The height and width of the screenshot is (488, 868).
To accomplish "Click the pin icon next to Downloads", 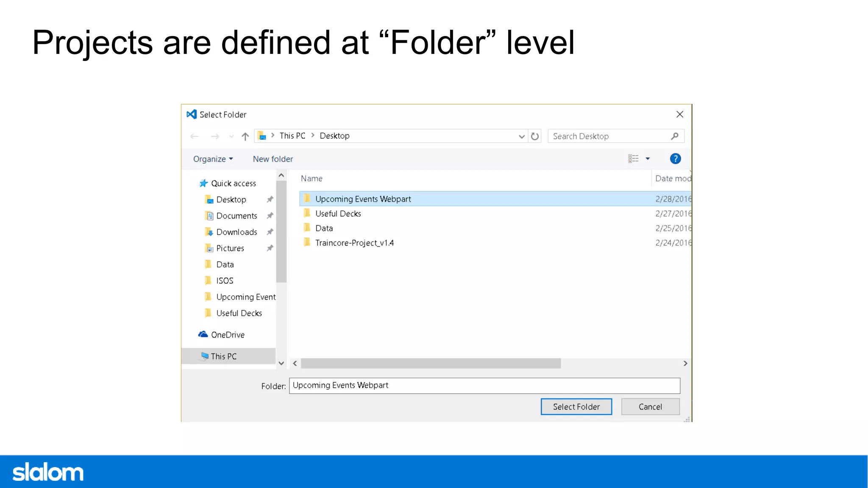I will tap(270, 232).
